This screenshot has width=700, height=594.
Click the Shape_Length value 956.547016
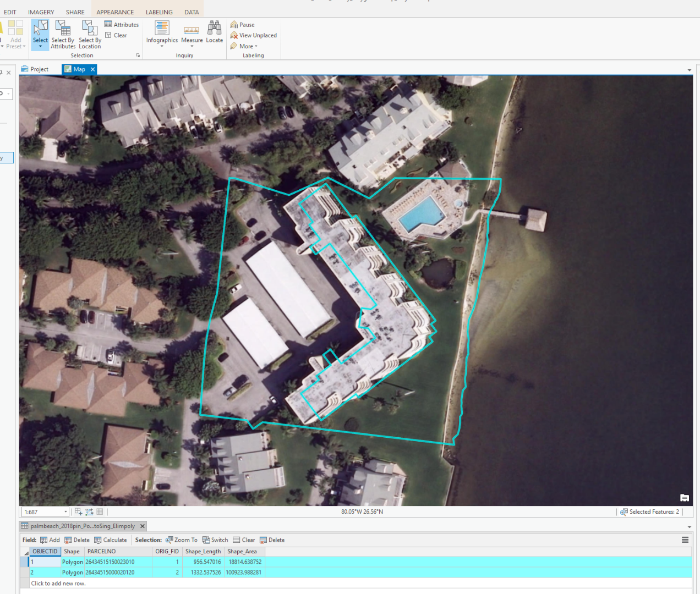pyautogui.click(x=203, y=562)
